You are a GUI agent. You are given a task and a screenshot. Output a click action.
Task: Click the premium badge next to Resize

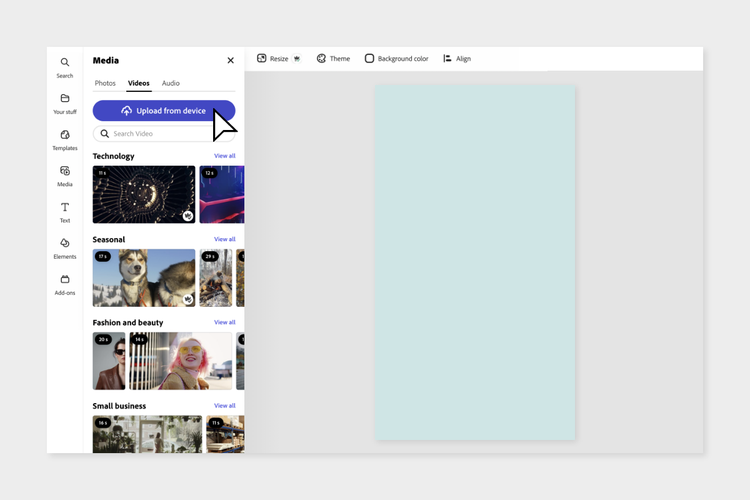(x=297, y=58)
